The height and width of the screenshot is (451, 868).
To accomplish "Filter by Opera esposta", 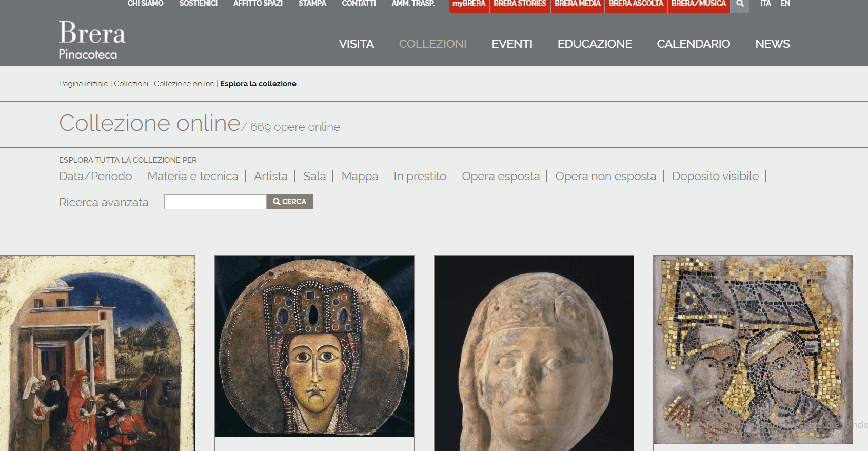I will pos(501,177).
